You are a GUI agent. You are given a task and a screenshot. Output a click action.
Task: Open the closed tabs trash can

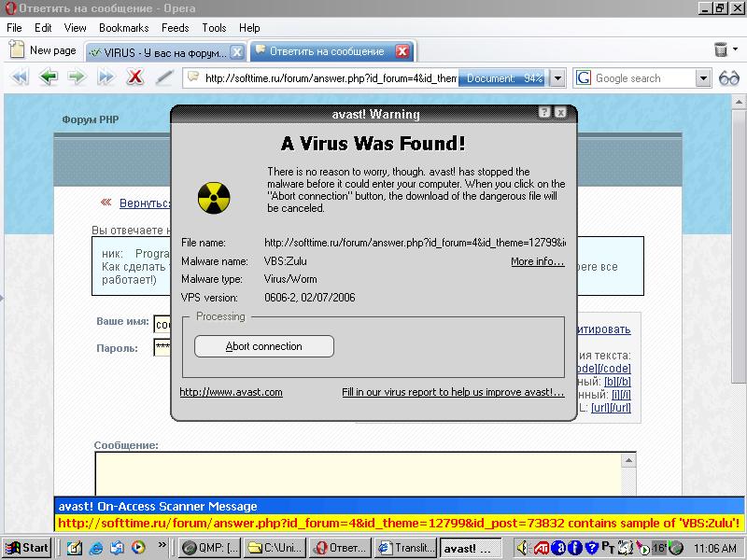721,49
